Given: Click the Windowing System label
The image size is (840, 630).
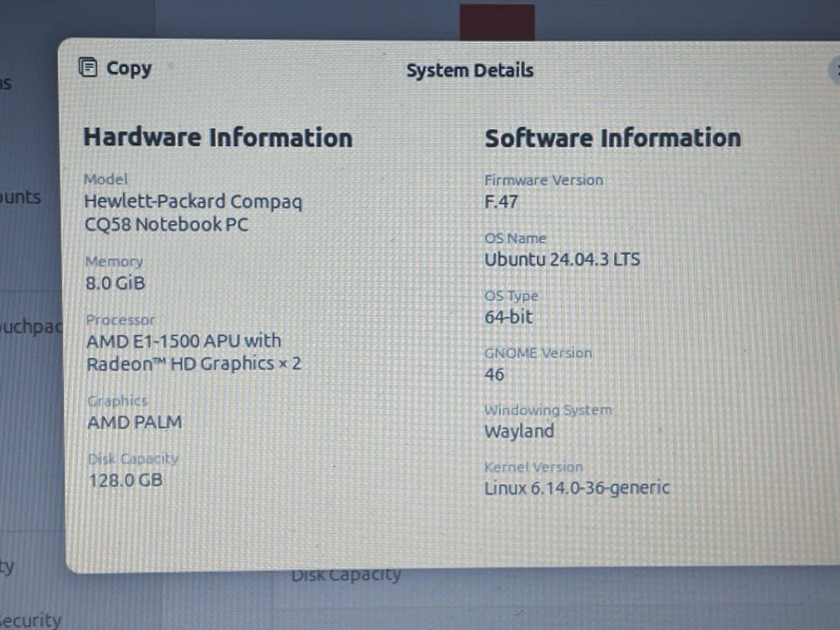Looking at the screenshot, I should (x=548, y=409).
